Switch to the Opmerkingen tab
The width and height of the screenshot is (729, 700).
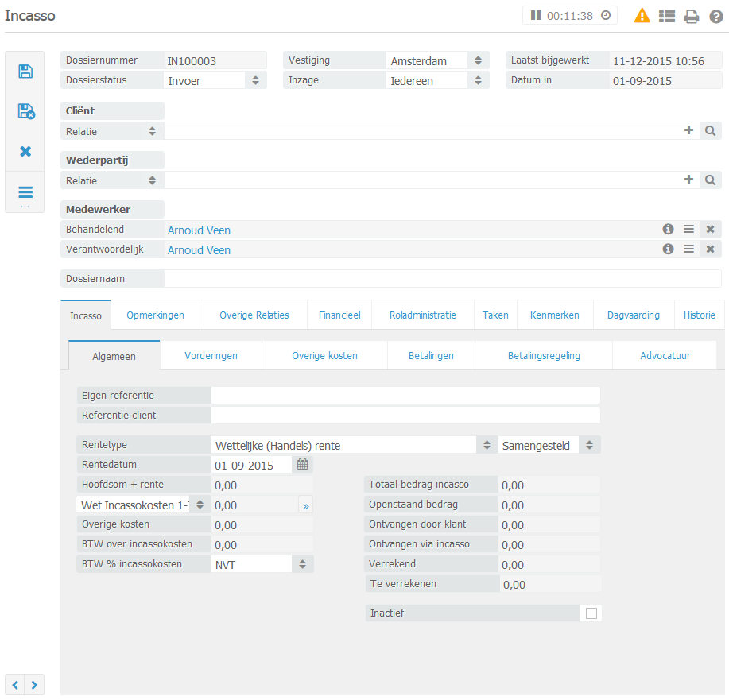(155, 315)
